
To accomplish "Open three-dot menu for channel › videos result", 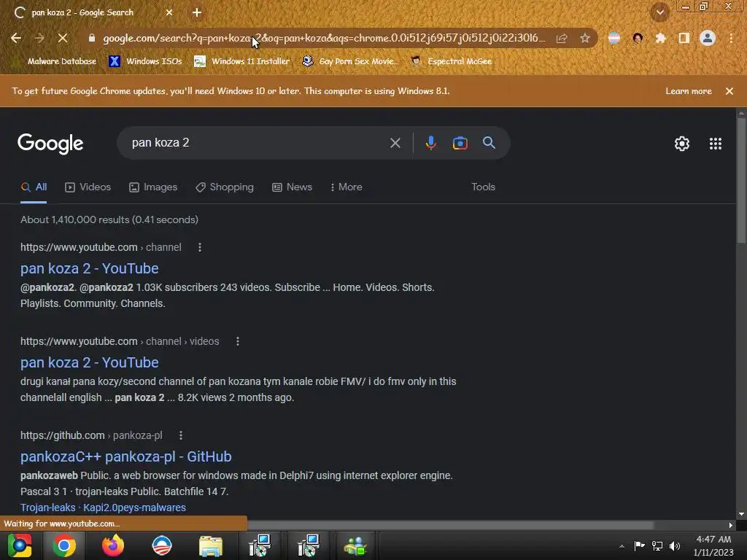I will (238, 341).
